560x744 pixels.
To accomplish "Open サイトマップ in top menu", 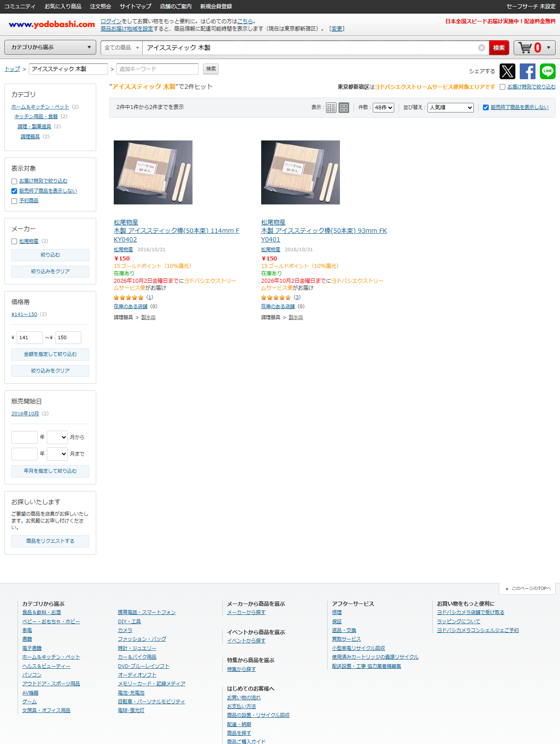I will coord(136,7).
